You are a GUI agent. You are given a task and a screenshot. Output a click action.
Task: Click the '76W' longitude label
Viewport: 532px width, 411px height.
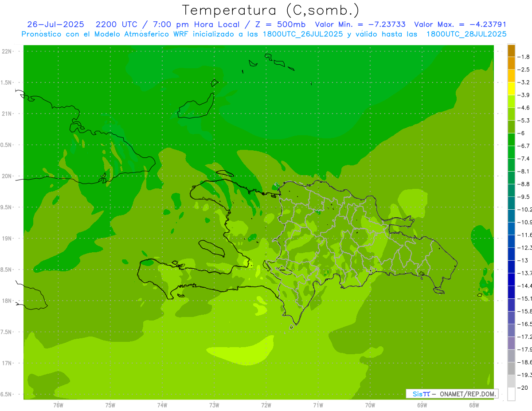pyautogui.click(x=58, y=405)
